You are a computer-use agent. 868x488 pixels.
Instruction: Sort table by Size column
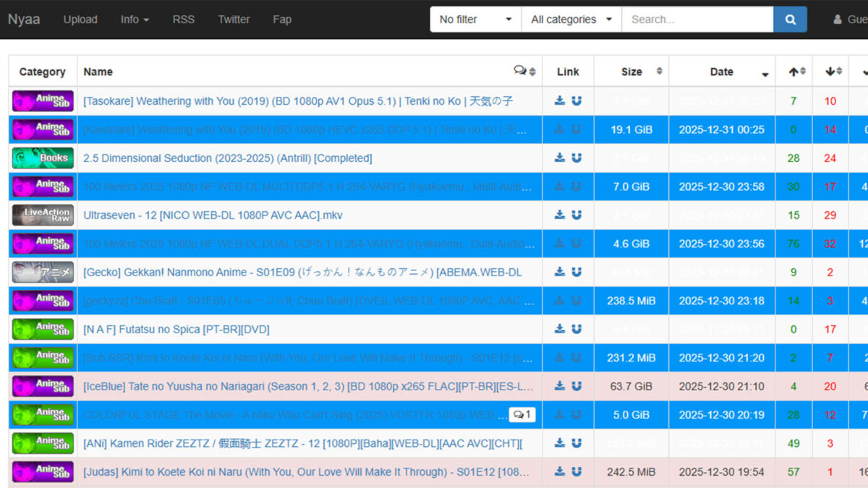pyautogui.click(x=631, y=72)
